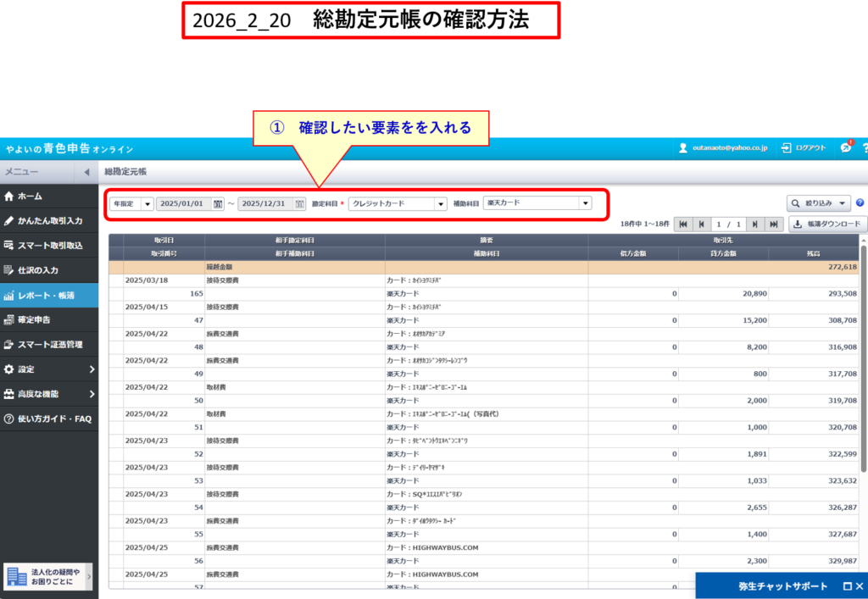Click the blue help question mark icon
This screenshot has height=599, width=868.
860,203
